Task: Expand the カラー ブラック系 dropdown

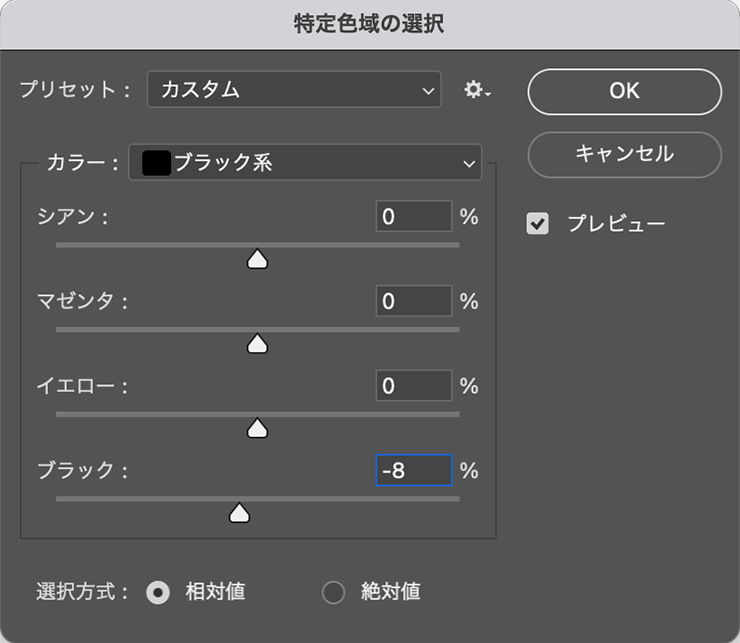Action: pos(305,162)
